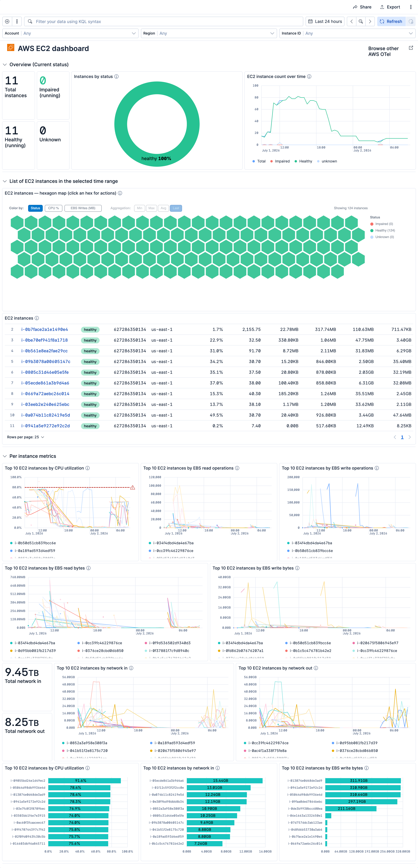Open Rows per page: 25 dropdown

[x=26, y=437]
